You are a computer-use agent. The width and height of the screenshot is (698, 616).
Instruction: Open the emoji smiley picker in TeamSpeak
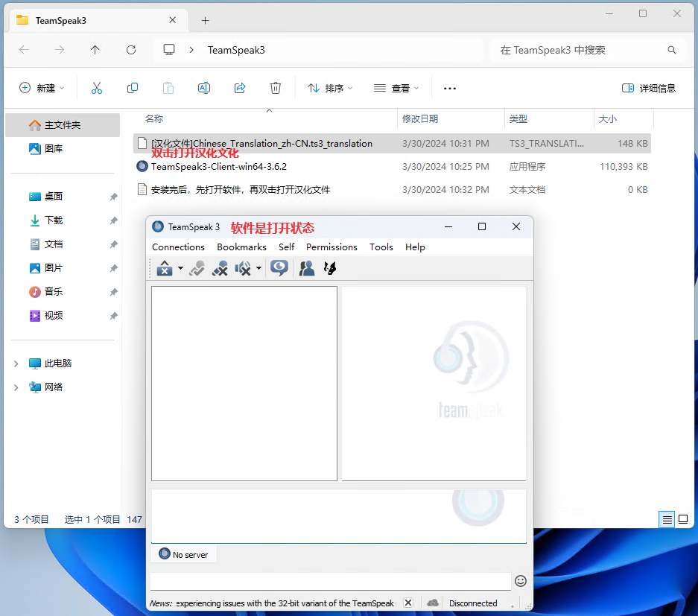pyautogui.click(x=521, y=581)
